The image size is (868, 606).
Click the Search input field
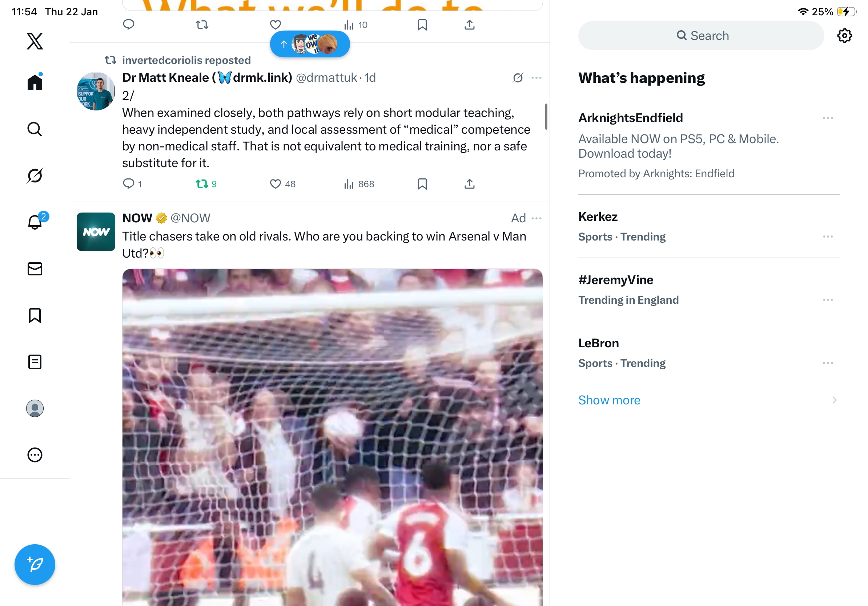[701, 36]
